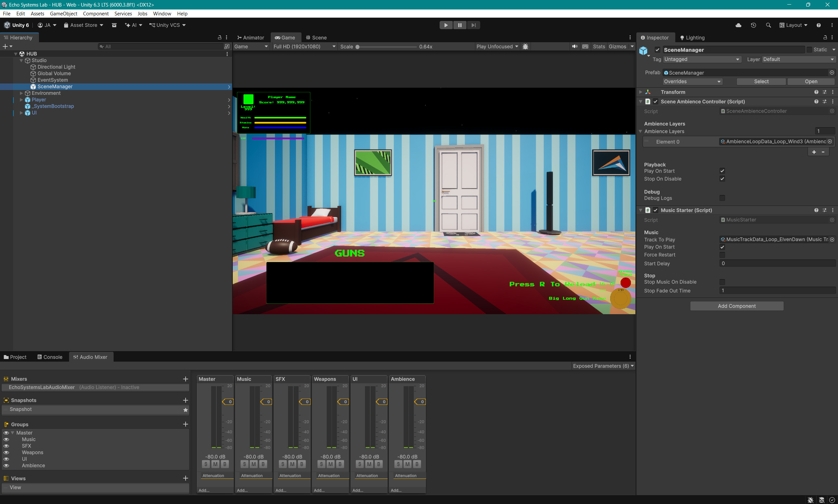Expand the Player prefab in Hierarchy
This screenshot has height=504, width=838.
pos(21,99)
